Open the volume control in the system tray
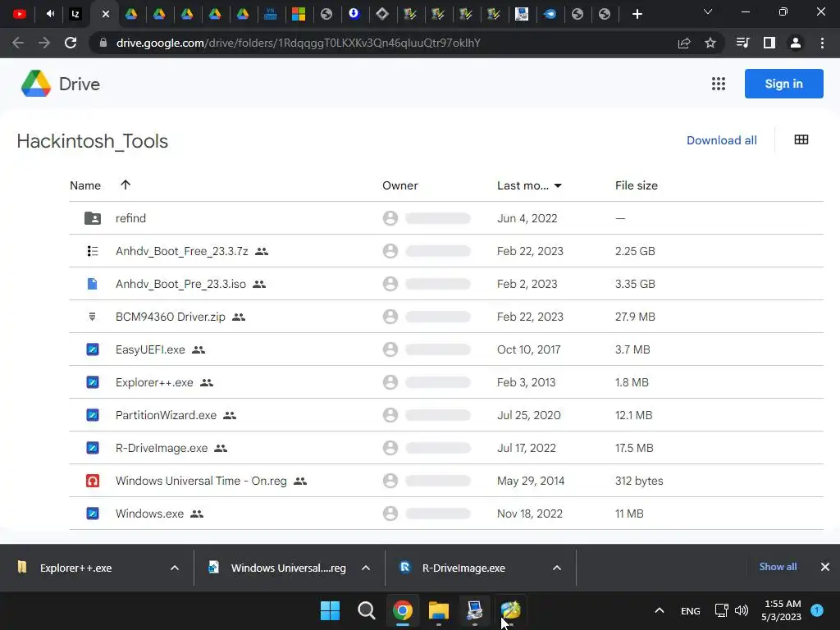 coord(742,610)
